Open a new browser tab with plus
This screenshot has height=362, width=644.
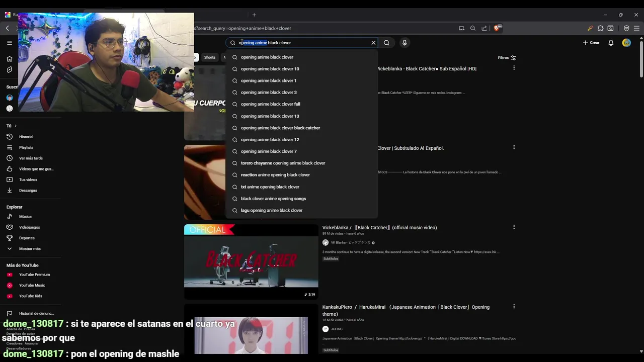pos(254,15)
